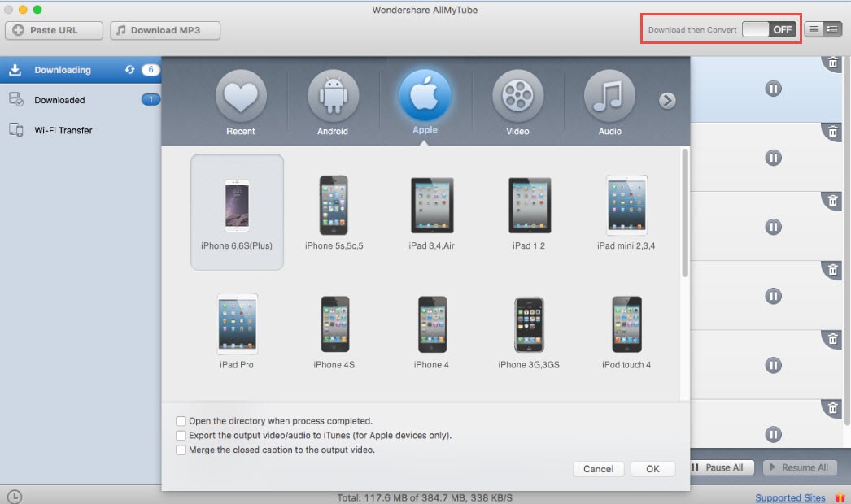Choose the iPhone 4S preset
The width and height of the screenshot is (851, 504).
tap(334, 332)
